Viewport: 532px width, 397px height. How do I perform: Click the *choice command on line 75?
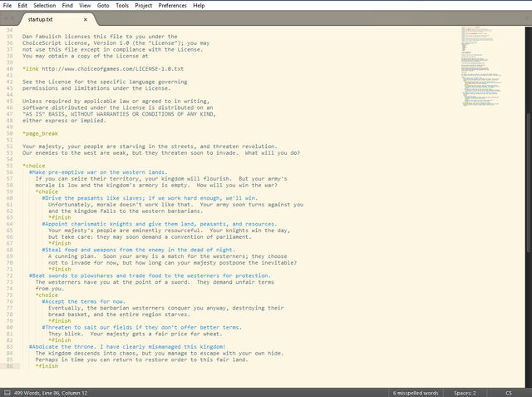coord(47,295)
